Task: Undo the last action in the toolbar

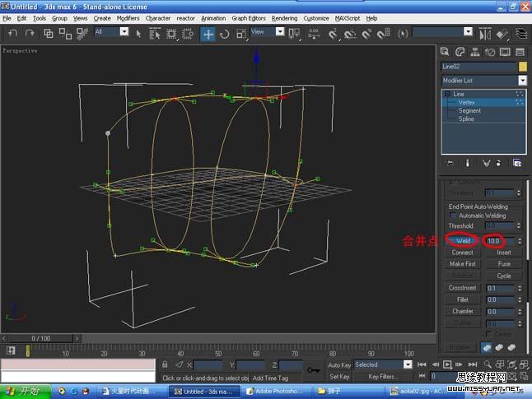Action: tap(13, 33)
